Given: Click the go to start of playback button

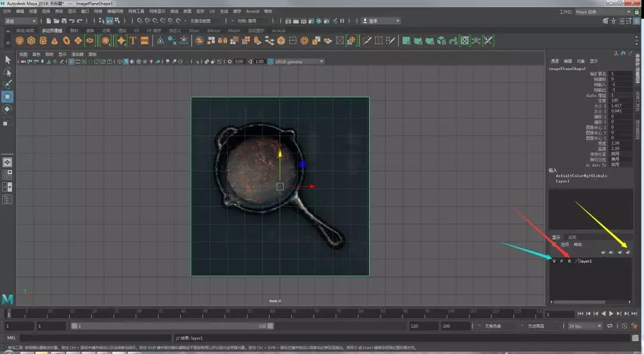Looking at the screenshot, I should 580,313.
